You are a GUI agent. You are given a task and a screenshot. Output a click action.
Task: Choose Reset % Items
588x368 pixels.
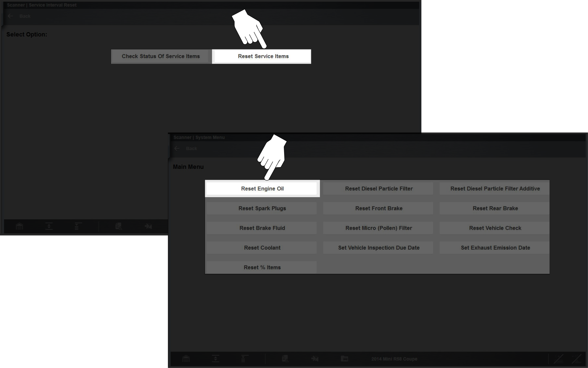(x=262, y=267)
